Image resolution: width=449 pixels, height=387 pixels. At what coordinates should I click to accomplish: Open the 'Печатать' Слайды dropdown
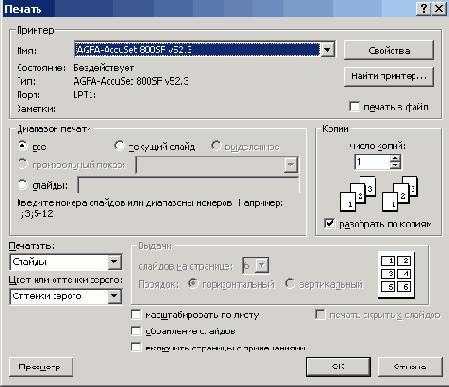click(114, 262)
